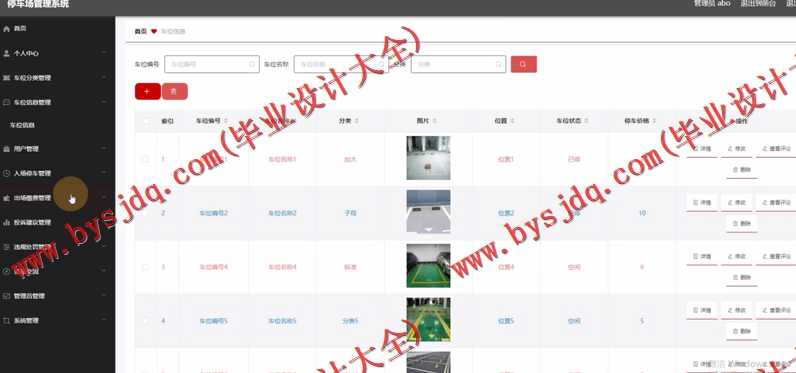
Task: Open 车位分类管理 via its sidebar icon
Action: coord(6,78)
